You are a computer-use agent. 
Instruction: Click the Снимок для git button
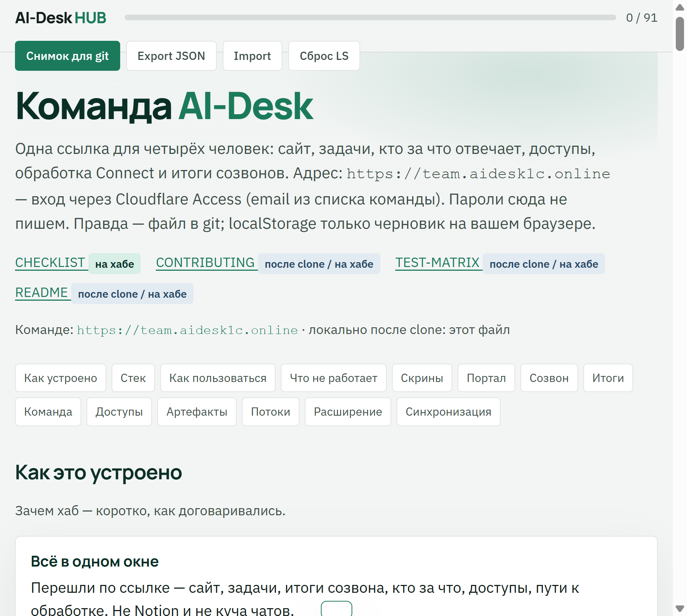(67, 56)
